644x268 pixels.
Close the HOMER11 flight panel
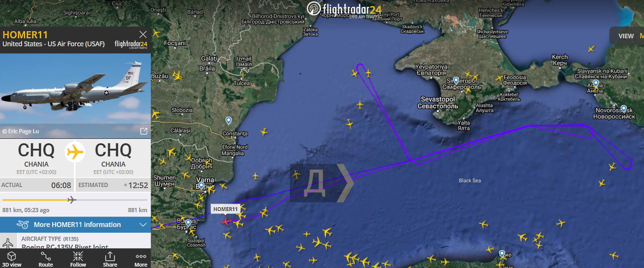click(143, 34)
